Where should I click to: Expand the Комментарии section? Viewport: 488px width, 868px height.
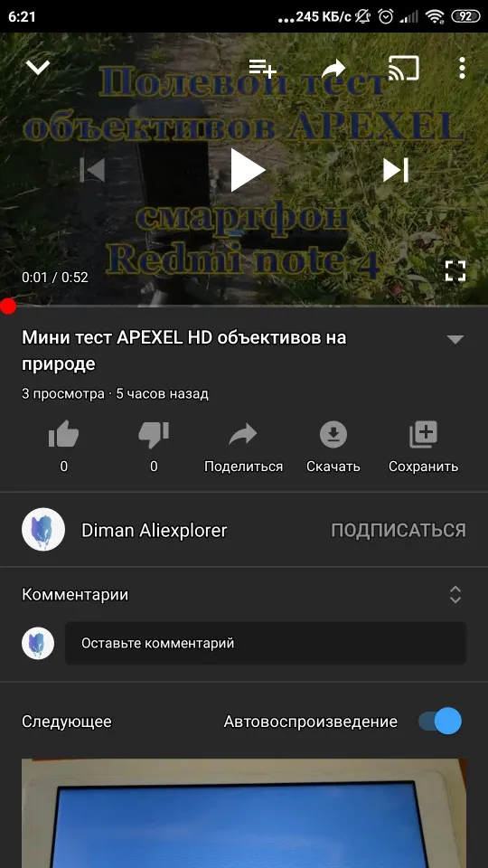click(243, 595)
